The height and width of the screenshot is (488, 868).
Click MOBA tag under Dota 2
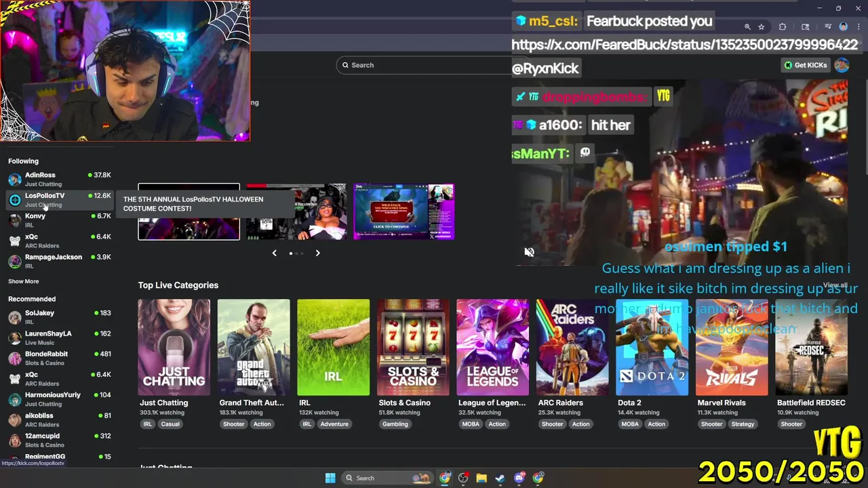pos(630,424)
